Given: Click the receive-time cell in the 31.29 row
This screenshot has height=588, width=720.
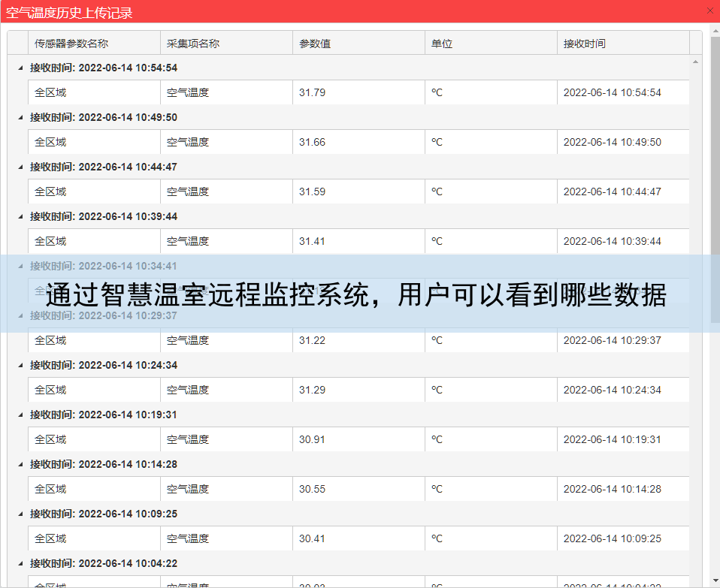Looking at the screenshot, I should coord(623,390).
